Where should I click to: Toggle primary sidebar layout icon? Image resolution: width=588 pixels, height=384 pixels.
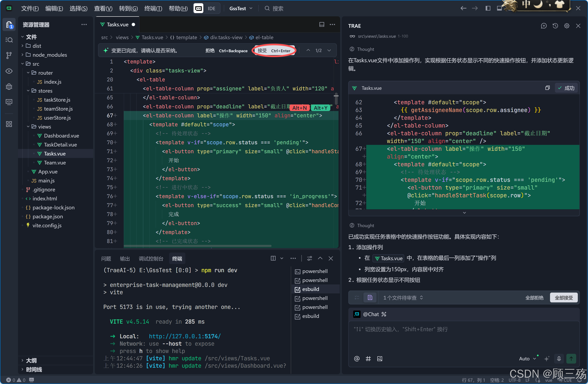(488, 8)
